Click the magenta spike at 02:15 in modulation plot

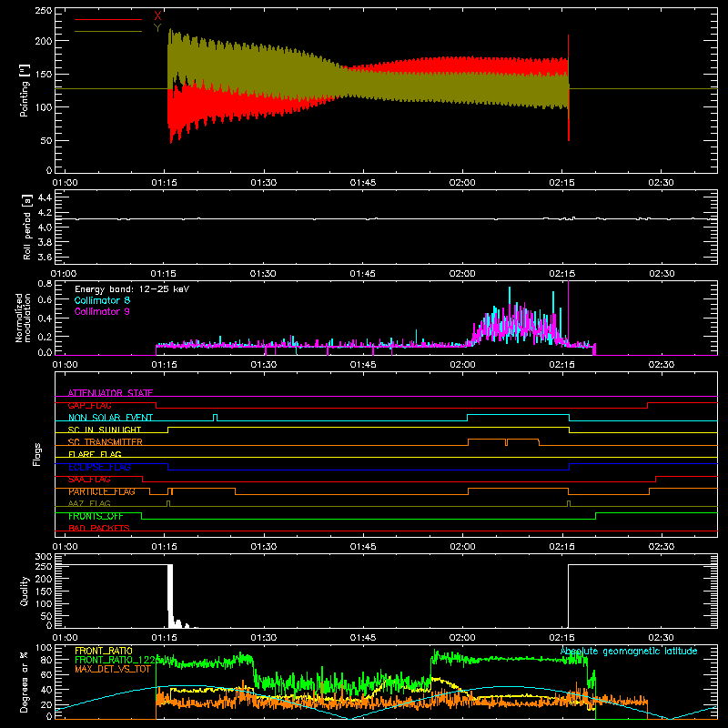(568, 311)
